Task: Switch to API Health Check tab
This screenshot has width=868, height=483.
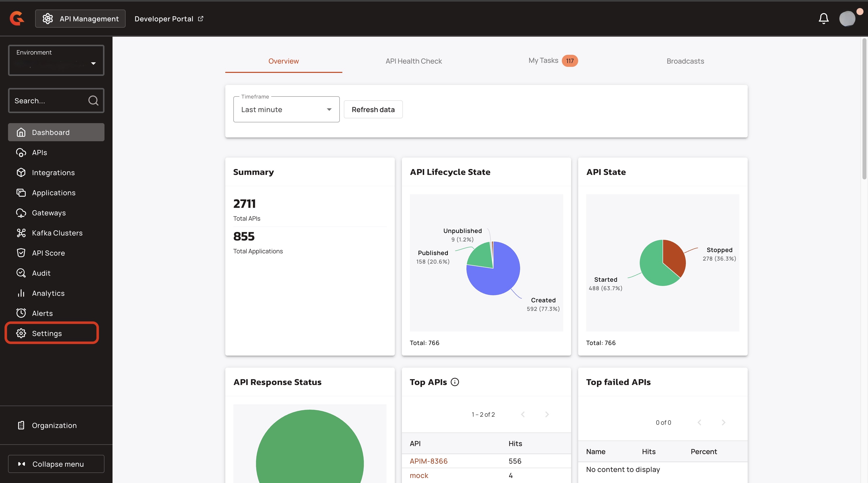Action: tap(413, 61)
